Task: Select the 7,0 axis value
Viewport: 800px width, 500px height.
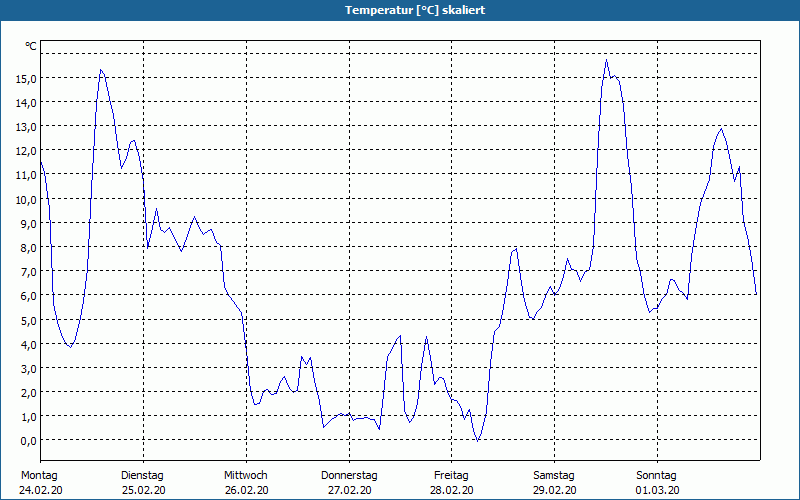Action: [28, 271]
